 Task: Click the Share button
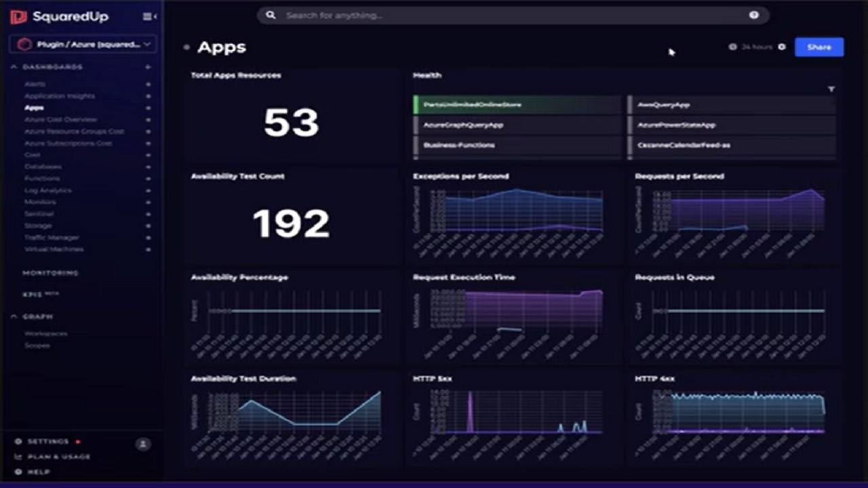(819, 47)
